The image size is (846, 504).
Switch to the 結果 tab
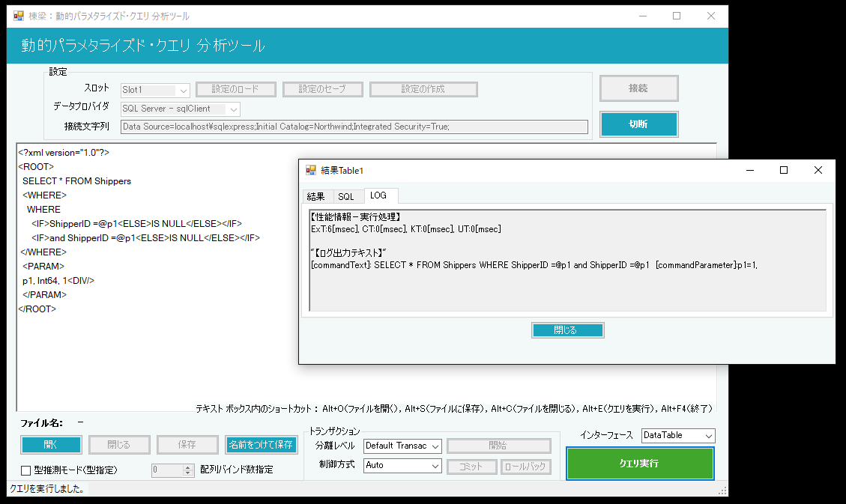(315, 196)
